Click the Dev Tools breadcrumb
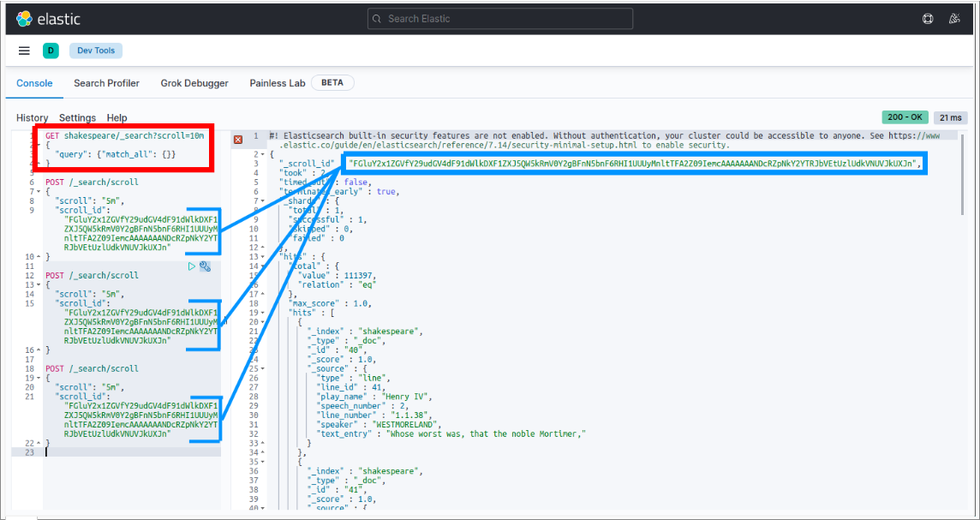980x520 pixels. pos(96,51)
